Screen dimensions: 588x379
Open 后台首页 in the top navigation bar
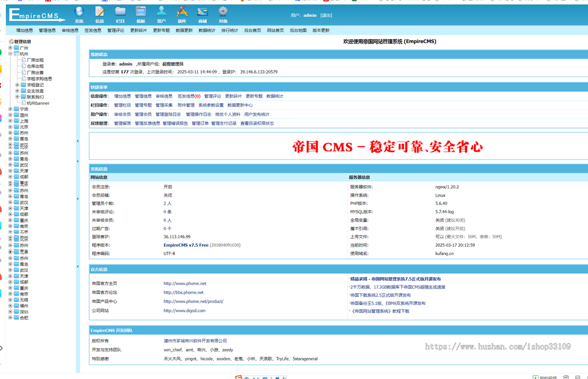252,30
